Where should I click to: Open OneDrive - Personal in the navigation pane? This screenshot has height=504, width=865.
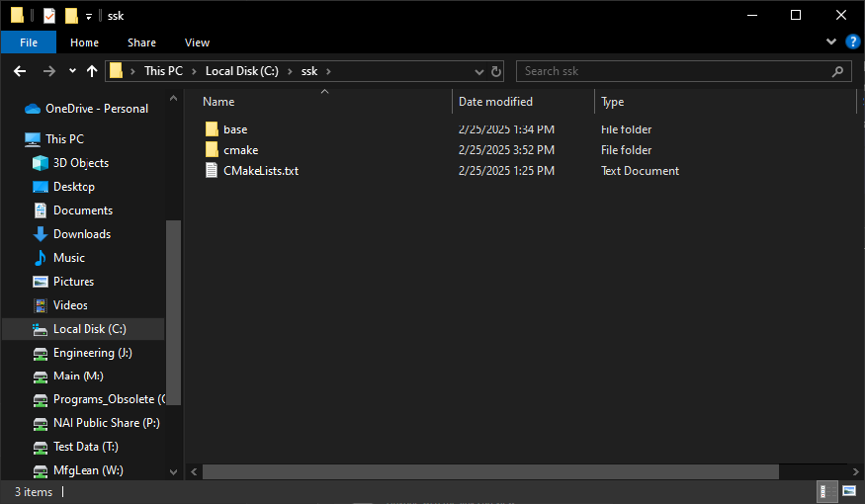pos(97,109)
